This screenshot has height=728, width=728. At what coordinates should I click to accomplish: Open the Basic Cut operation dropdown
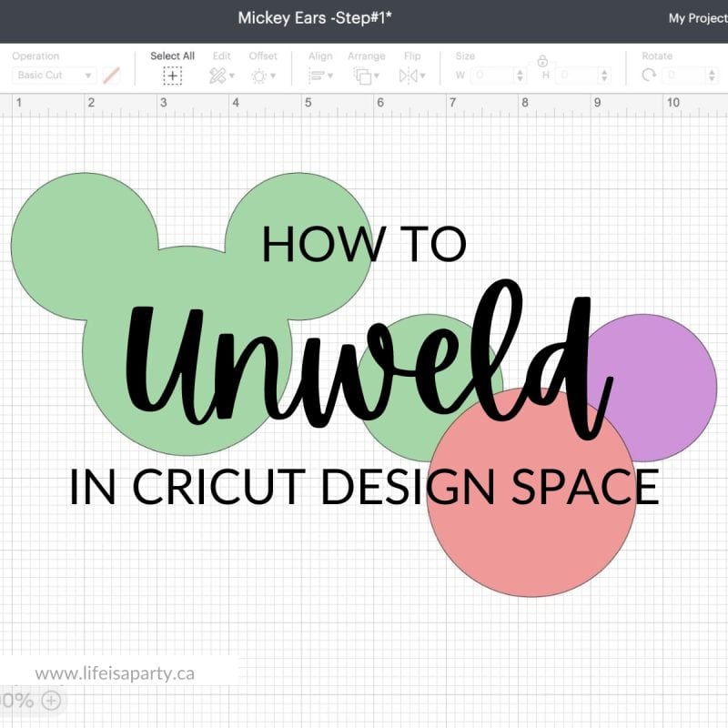(x=52, y=75)
